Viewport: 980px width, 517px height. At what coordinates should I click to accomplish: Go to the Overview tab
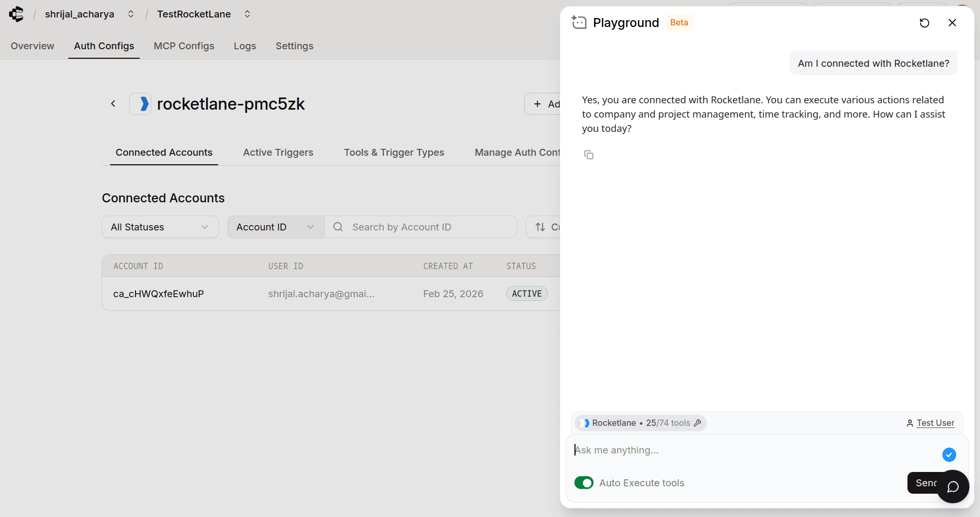(x=32, y=46)
